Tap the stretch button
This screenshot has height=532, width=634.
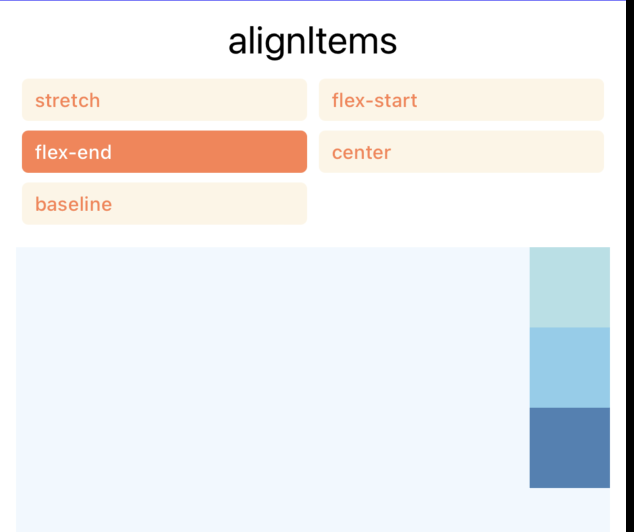click(x=164, y=100)
